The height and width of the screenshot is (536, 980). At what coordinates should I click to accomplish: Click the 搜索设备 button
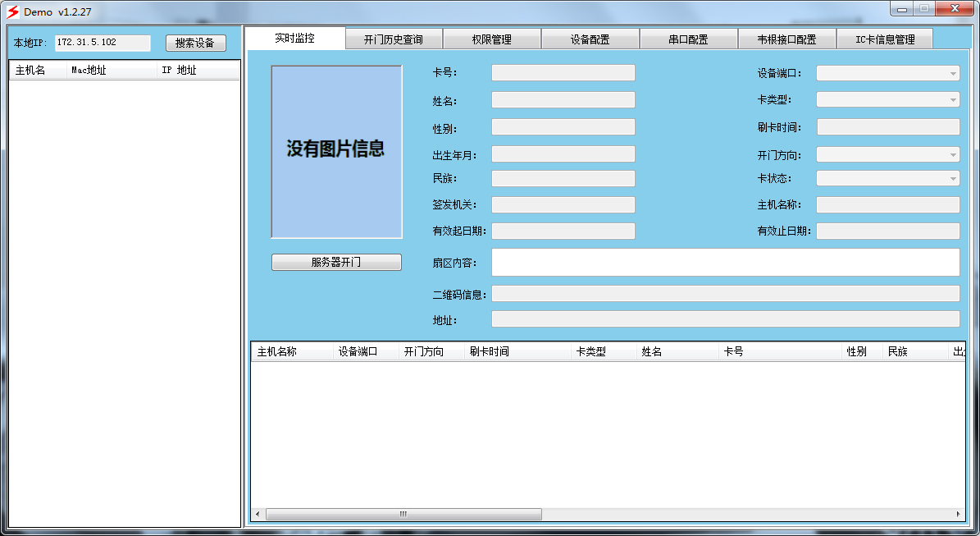195,44
